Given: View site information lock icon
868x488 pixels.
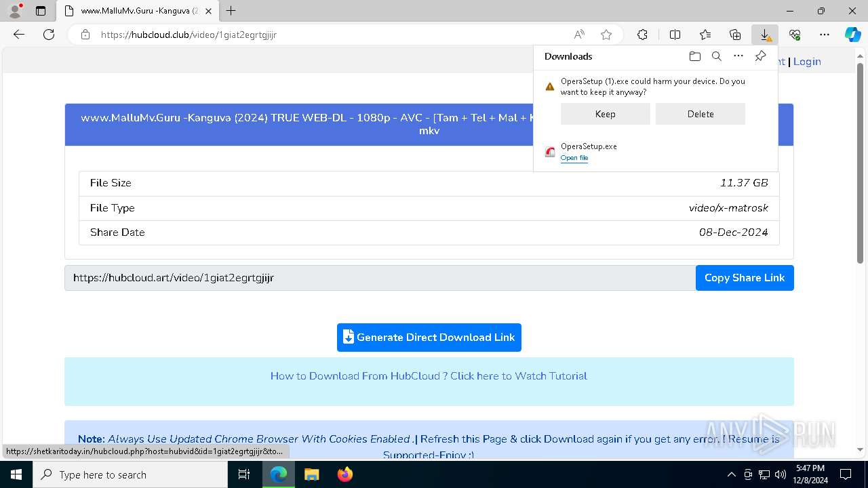Looking at the screenshot, I should click(x=85, y=35).
